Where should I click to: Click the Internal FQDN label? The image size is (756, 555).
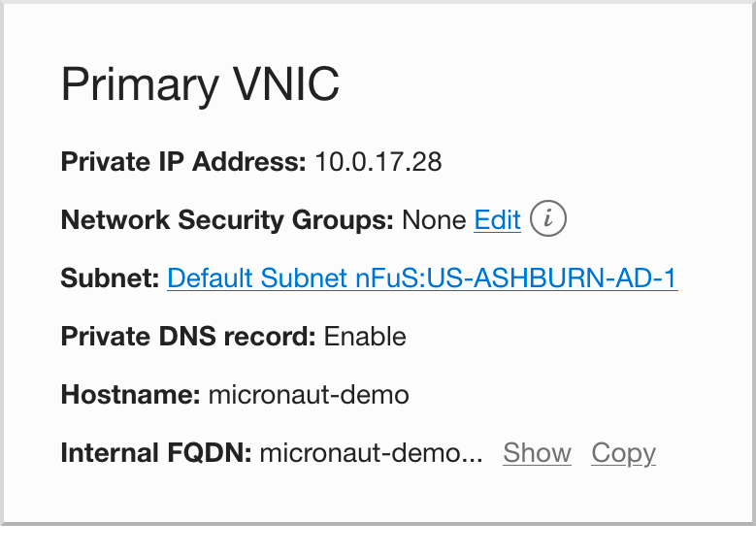pyautogui.click(x=156, y=453)
